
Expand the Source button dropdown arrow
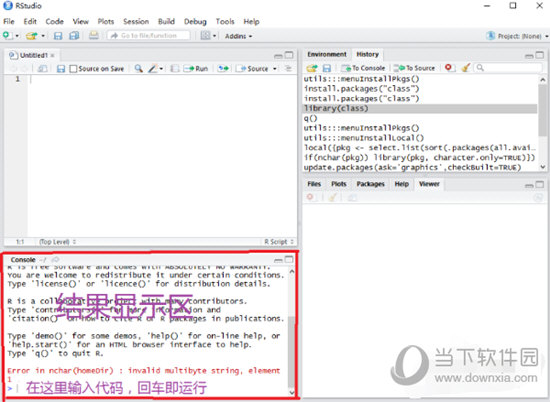[275, 69]
